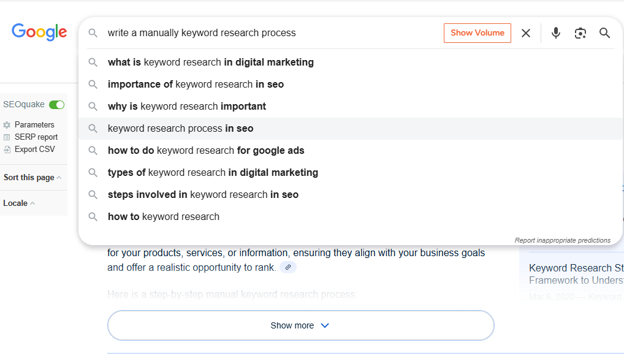The image size is (624, 364).
Task: Click the voice search microphone icon
Action: click(556, 33)
